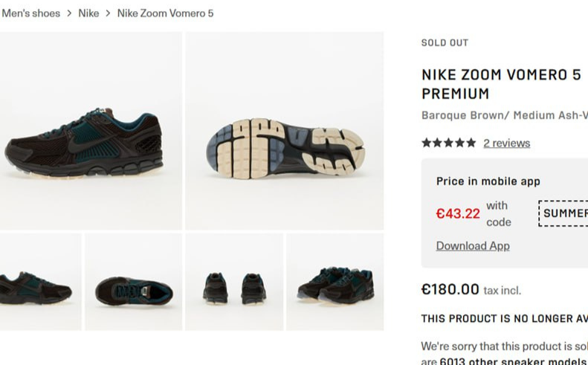The image size is (588, 365).
Task: Show the rear heel view thumbnail
Action: 234,282
